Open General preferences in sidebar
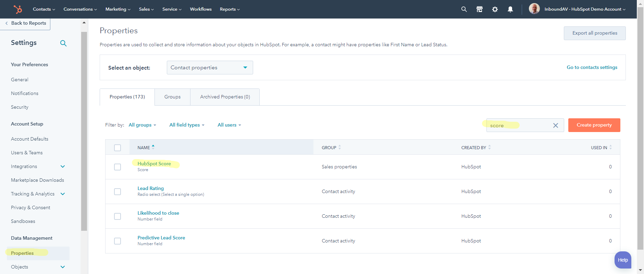Screen dimensions: 644x274 [x=20, y=80]
